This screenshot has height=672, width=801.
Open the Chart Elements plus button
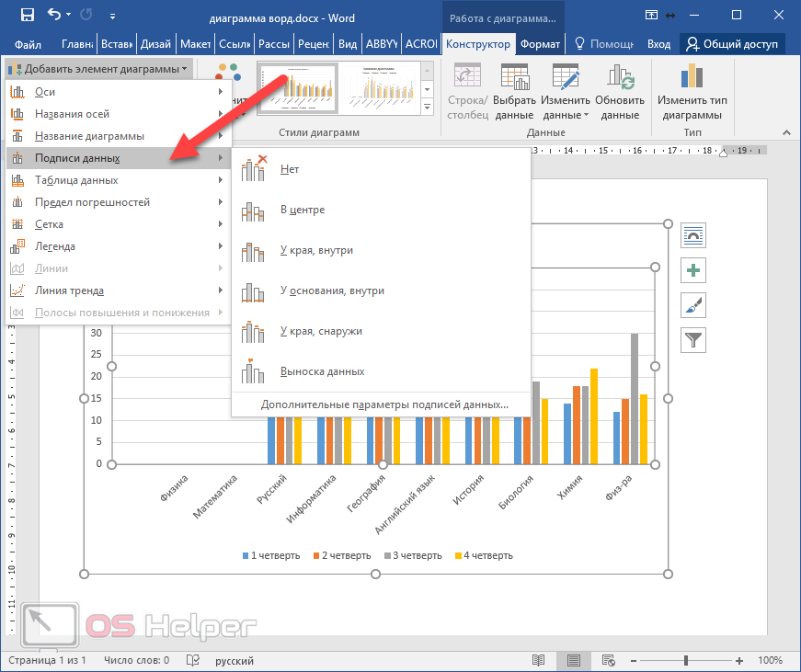tap(693, 270)
